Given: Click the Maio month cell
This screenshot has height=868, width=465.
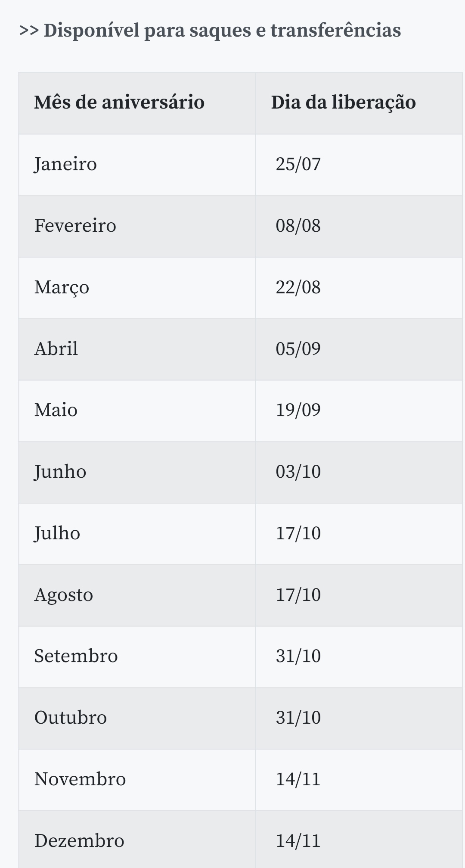Looking at the screenshot, I should (56, 410).
